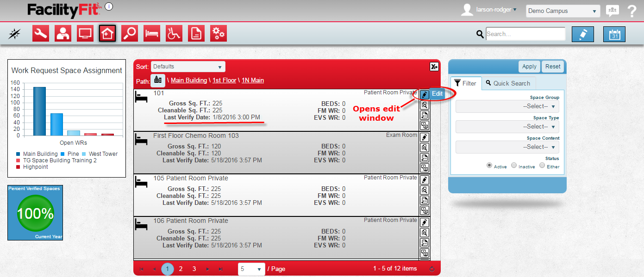Click the edit pencil for room 101

424,94
